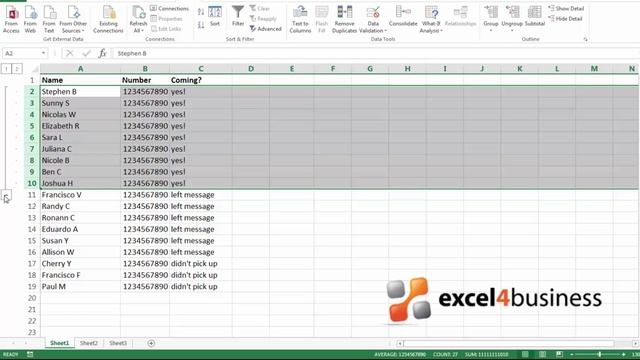Open Consolidate tool
Image resolution: width=640 pixels, height=360 pixels.
(403, 16)
